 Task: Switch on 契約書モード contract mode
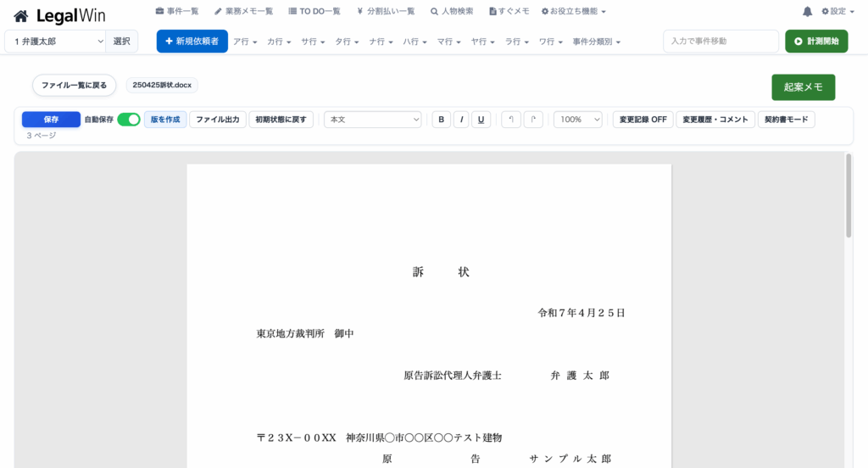(x=786, y=120)
